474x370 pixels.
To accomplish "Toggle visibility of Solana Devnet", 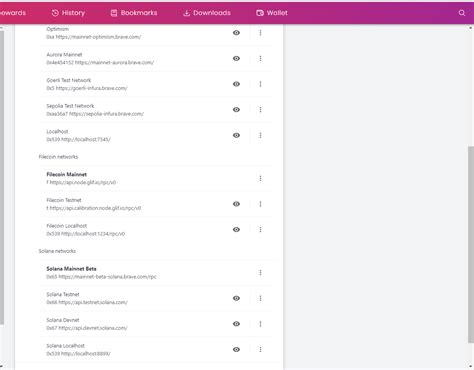I will (236, 324).
